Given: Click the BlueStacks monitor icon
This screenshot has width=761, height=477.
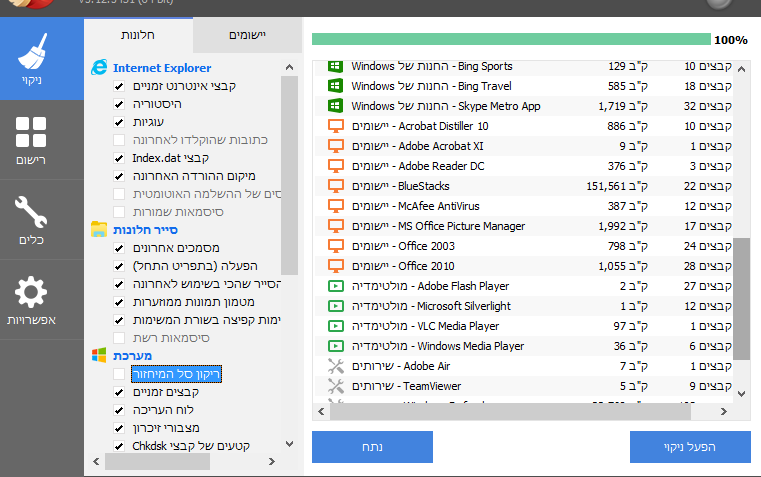Looking at the screenshot, I should 335,186.
